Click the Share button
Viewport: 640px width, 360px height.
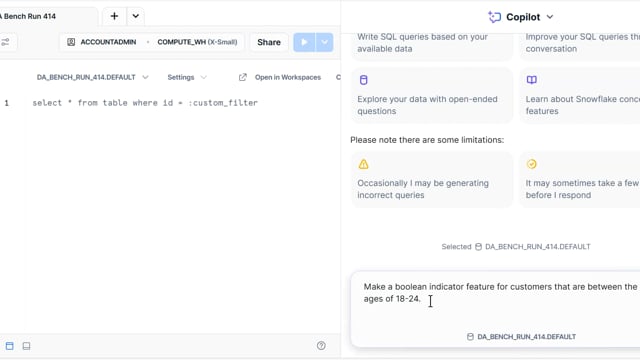click(269, 42)
